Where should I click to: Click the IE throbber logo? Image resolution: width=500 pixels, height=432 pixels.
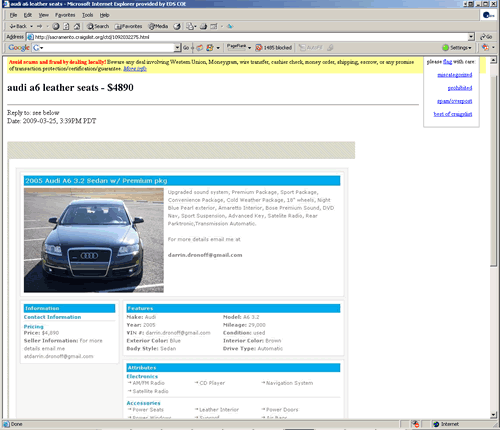pos(488,15)
